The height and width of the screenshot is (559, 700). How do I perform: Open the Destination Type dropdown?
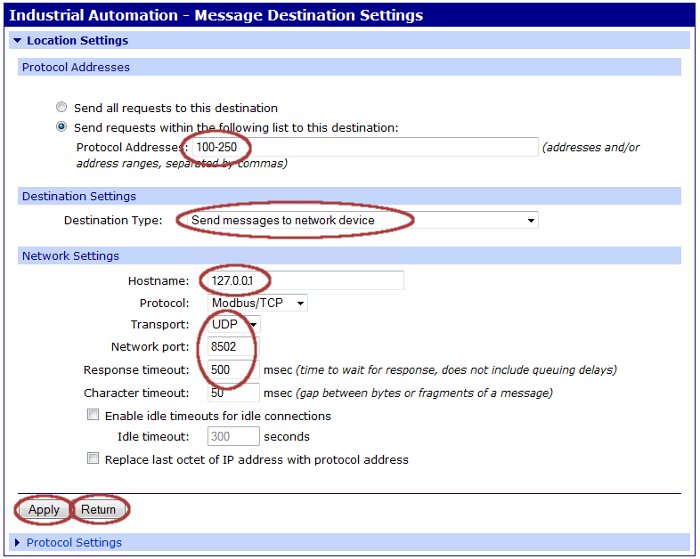(357, 220)
